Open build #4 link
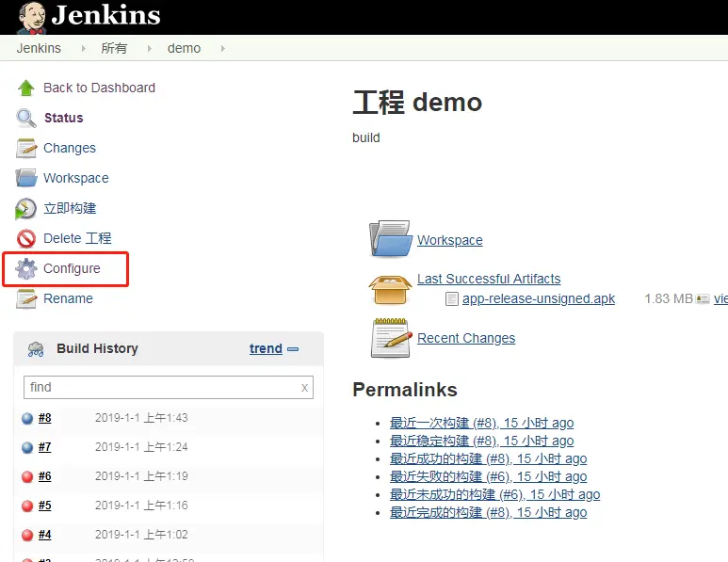 click(45, 535)
